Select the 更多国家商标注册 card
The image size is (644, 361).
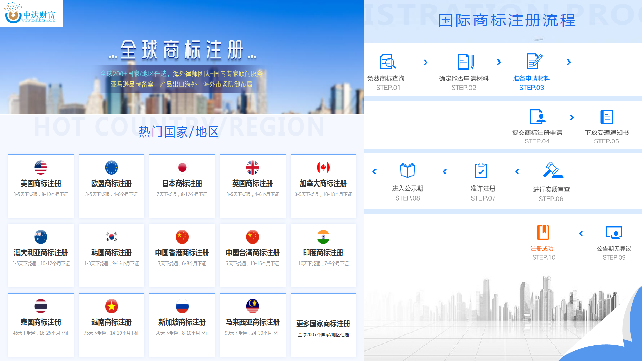[x=323, y=325]
